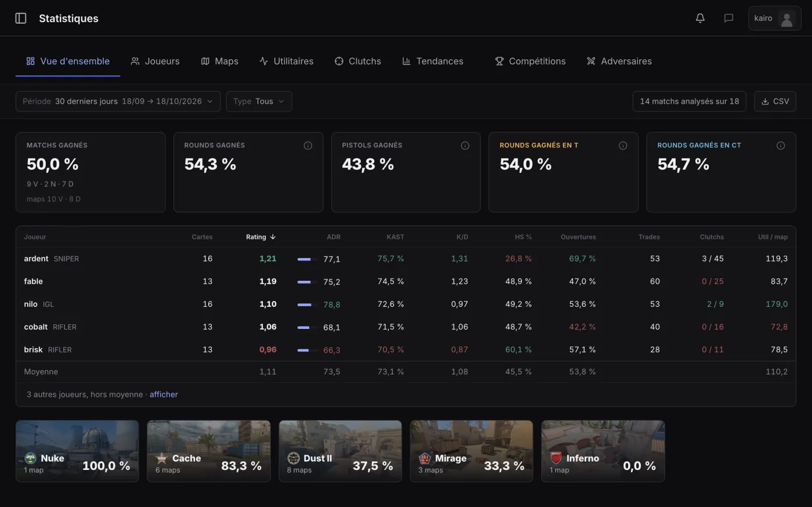Click the kairo user avatar
The width and height of the screenshot is (812, 507).
click(786, 19)
